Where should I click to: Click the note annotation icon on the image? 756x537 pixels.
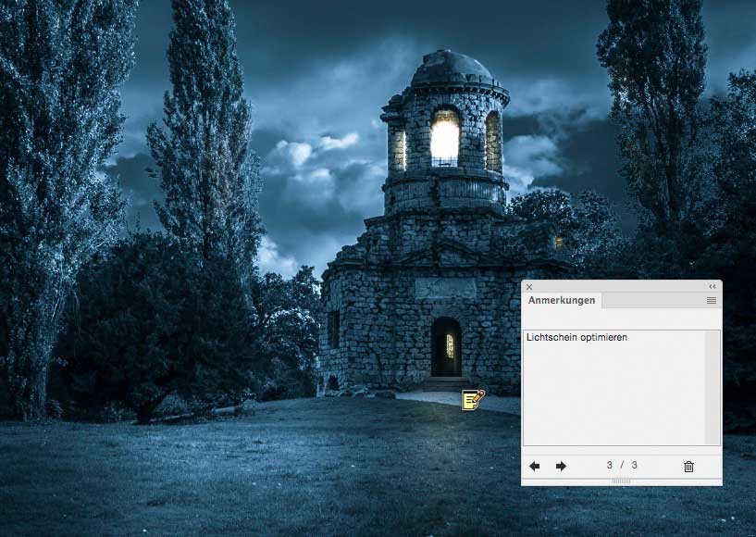click(x=473, y=400)
